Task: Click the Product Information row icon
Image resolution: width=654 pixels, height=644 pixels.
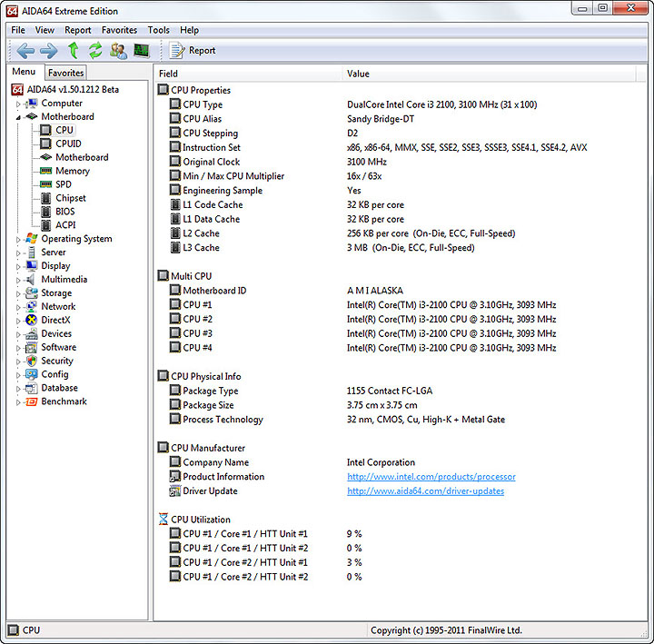Action: pyautogui.click(x=175, y=476)
